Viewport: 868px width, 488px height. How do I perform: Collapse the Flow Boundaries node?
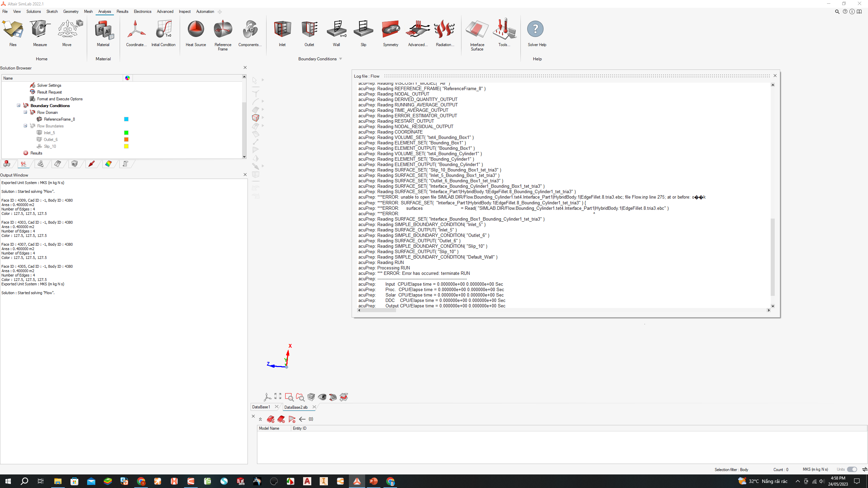[x=25, y=126]
